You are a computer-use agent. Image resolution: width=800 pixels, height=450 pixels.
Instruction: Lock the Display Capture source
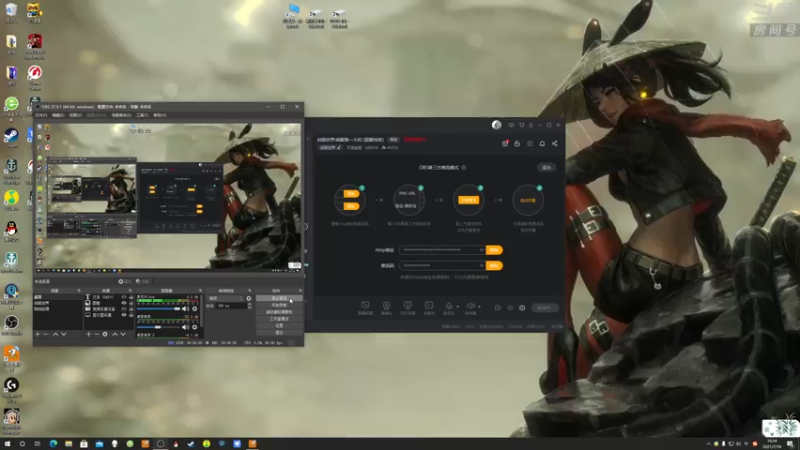pos(131,315)
